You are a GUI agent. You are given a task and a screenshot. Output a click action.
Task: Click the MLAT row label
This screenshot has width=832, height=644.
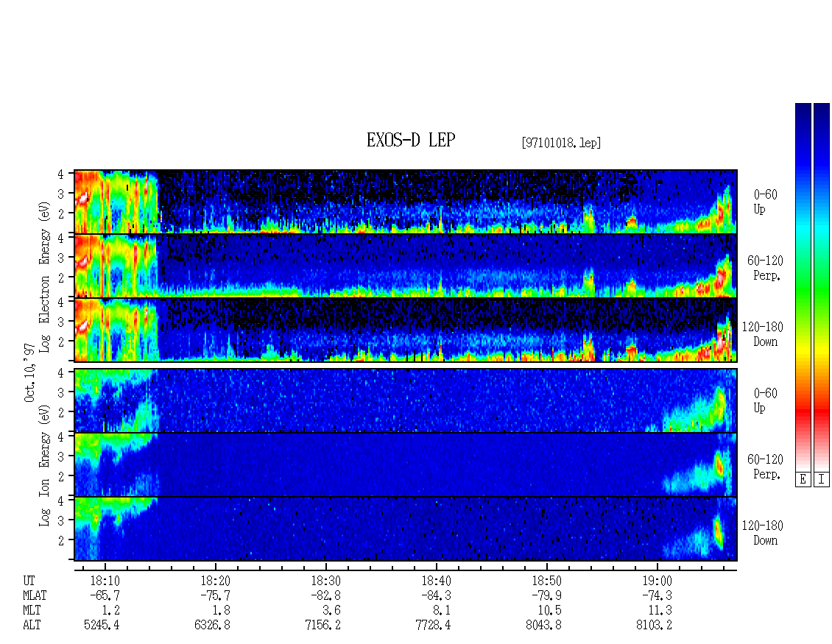[35, 595]
